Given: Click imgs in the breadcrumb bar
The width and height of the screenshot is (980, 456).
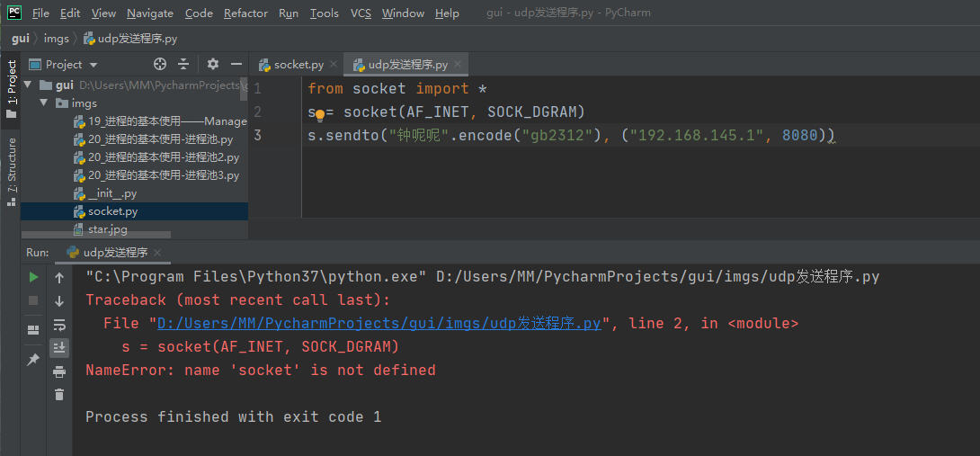Looking at the screenshot, I should [57, 39].
